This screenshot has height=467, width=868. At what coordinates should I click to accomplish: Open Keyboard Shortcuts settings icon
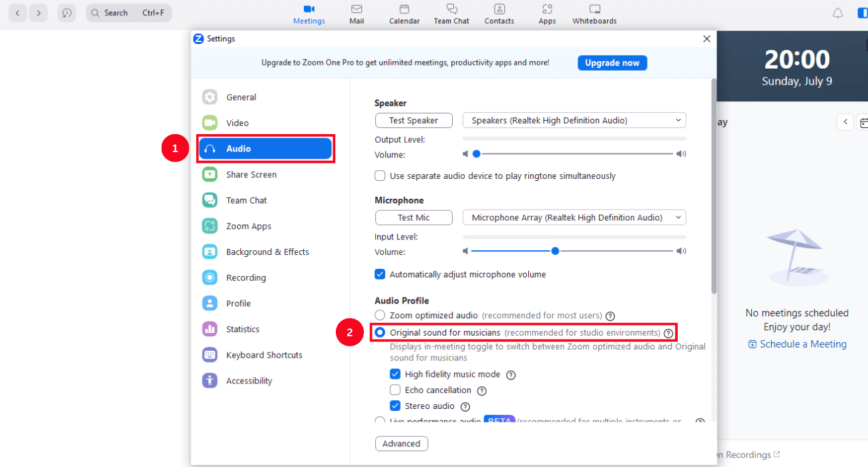pos(210,355)
